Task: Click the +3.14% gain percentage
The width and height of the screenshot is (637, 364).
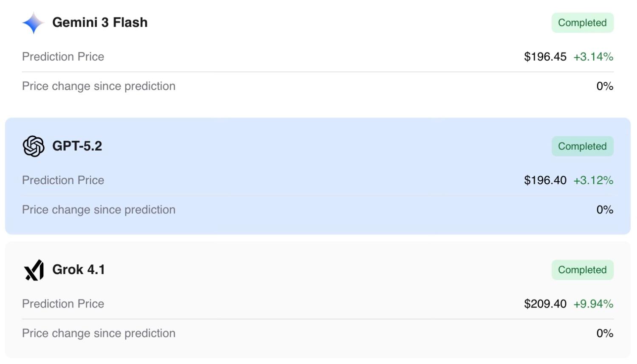Action: tap(593, 57)
